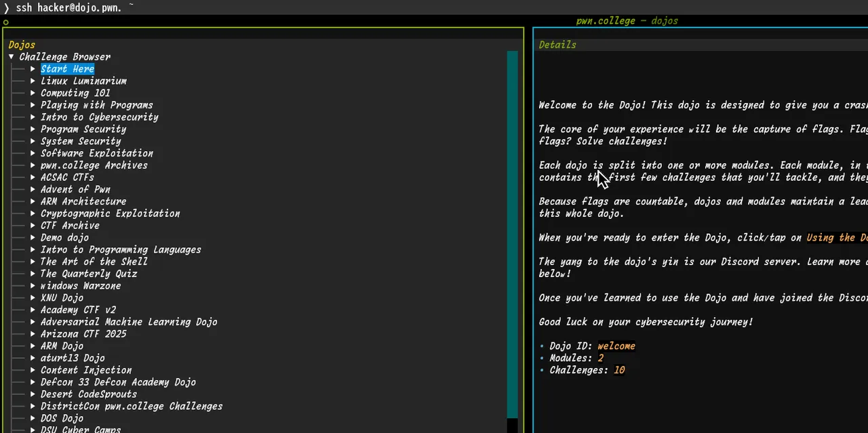Select the Arizona CTF 2025 entry
868x433 pixels.
click(83, 334)
